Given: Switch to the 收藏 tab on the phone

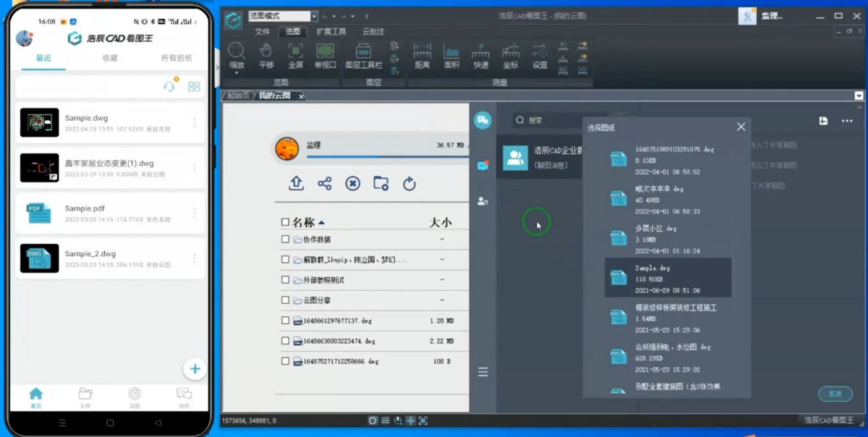Looking at the screenshot, I should (110, 58).
